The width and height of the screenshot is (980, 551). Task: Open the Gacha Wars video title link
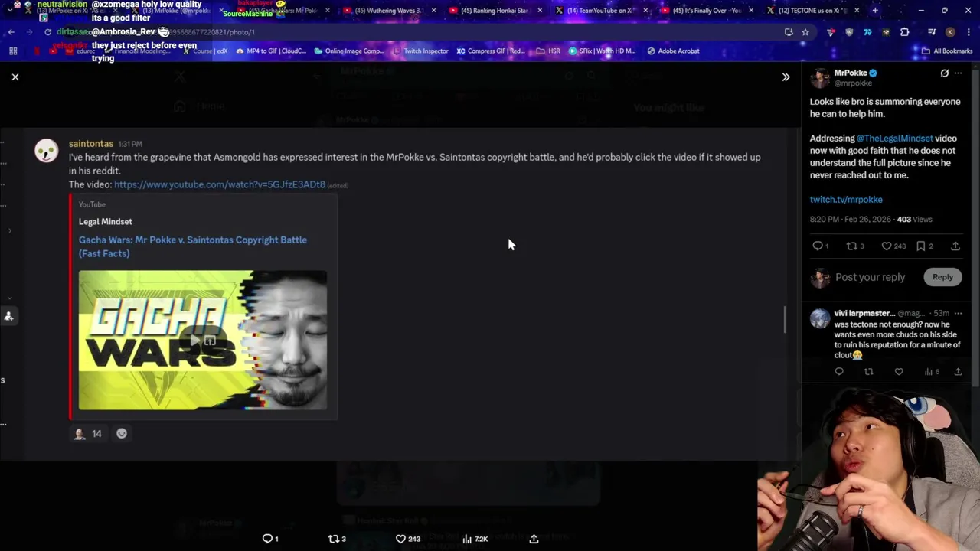click(x=193, y=246)
